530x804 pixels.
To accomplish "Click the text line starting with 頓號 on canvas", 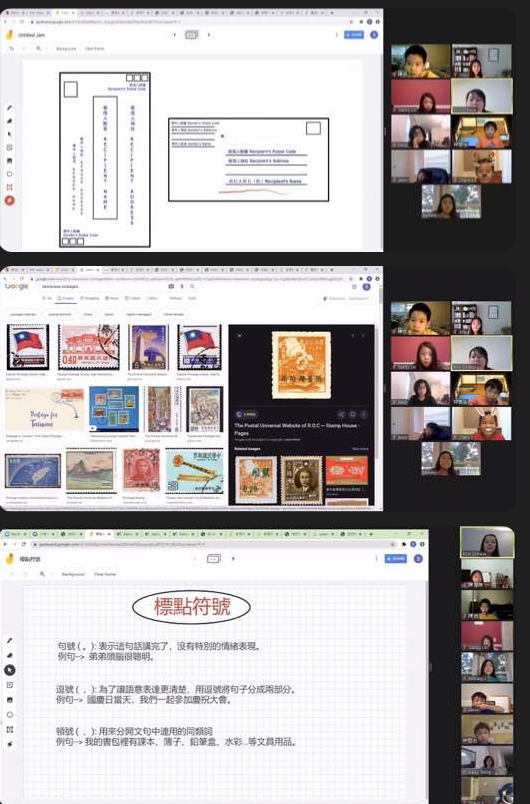I will coord(134,731).
